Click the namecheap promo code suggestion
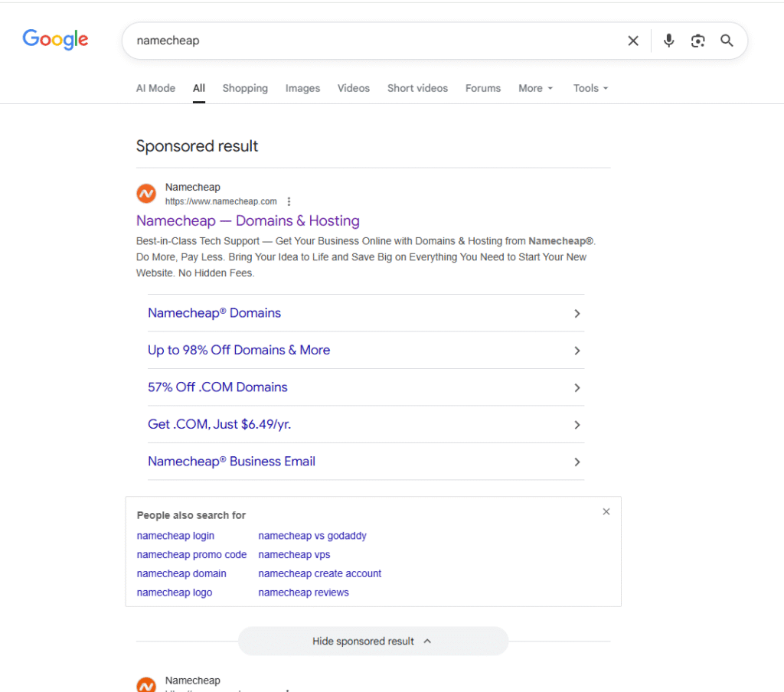 [x=191, y=554]
